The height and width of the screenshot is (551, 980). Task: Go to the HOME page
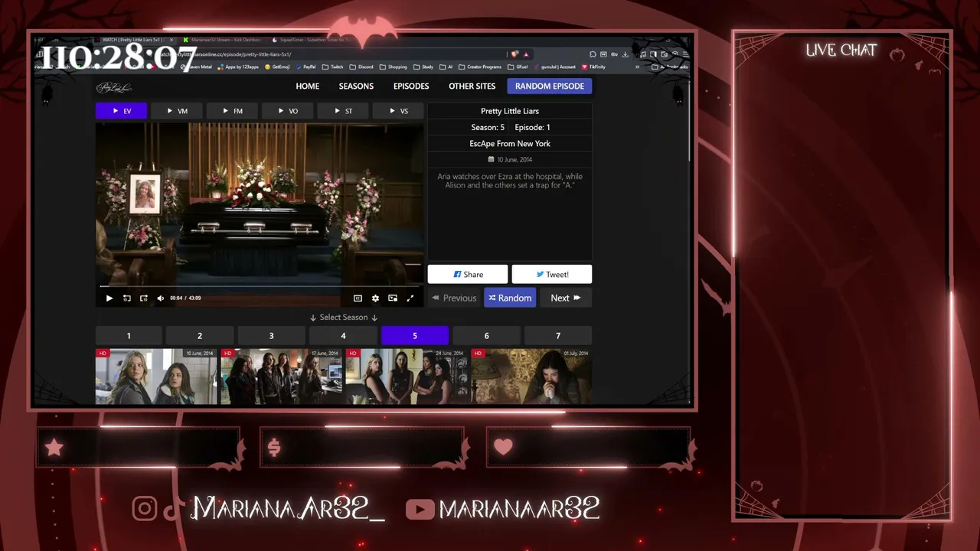point(308,86)
